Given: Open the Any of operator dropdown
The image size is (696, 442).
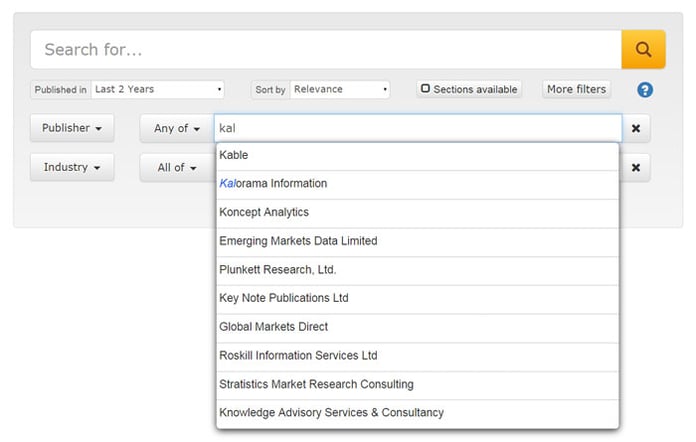Looking at the screenshot, I should (x=177, y=128).
